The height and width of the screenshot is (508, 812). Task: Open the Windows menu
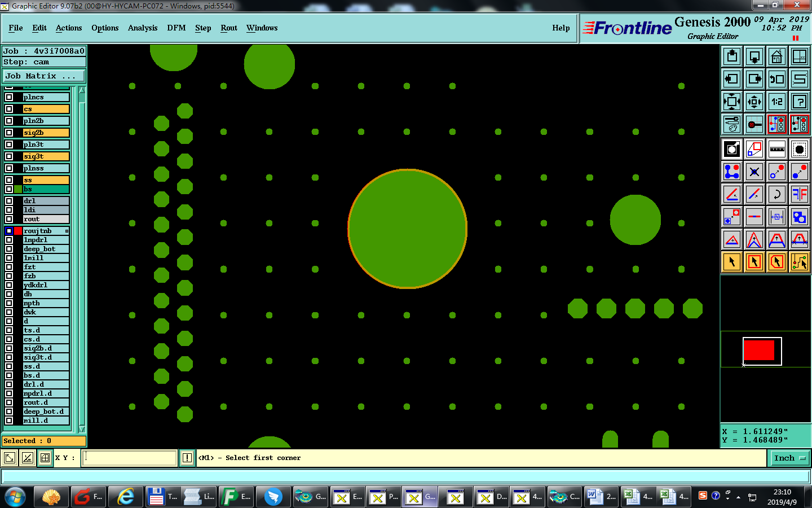[262, 28]
